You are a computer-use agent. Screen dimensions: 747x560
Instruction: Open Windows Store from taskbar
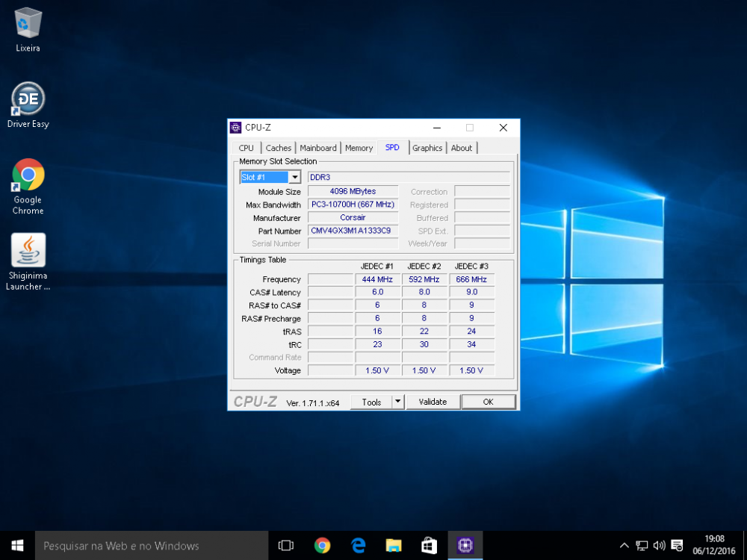429,545
